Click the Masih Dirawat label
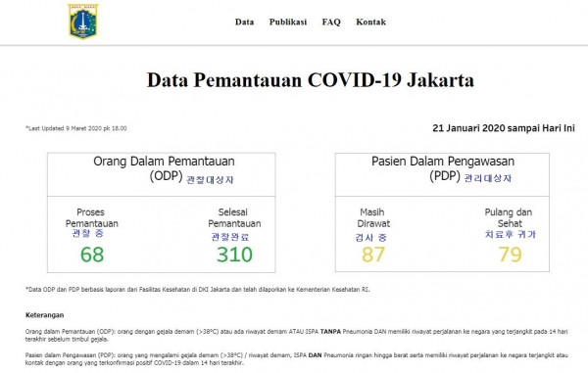588x373 pixels. (x=373, y=217)
